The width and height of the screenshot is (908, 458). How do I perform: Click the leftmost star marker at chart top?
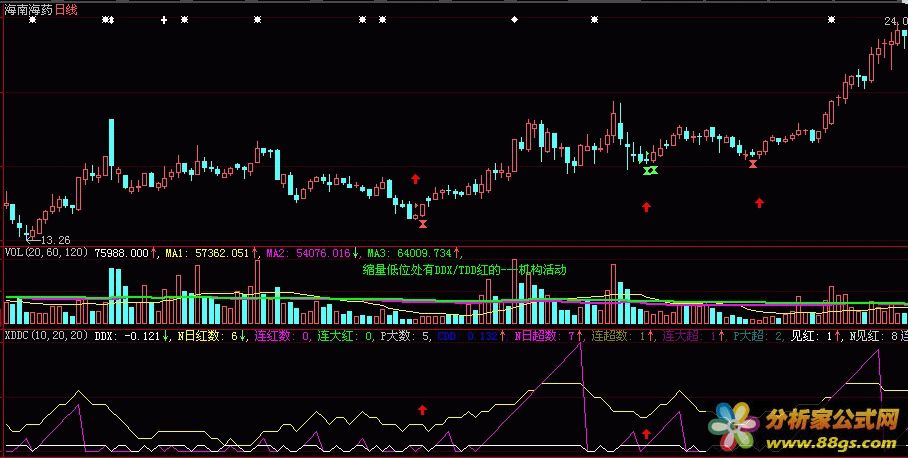tap(32, 20)
